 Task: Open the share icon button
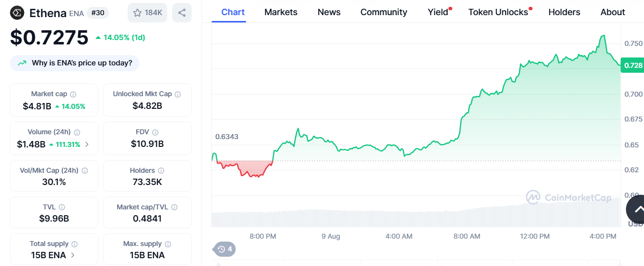[182, 13]
